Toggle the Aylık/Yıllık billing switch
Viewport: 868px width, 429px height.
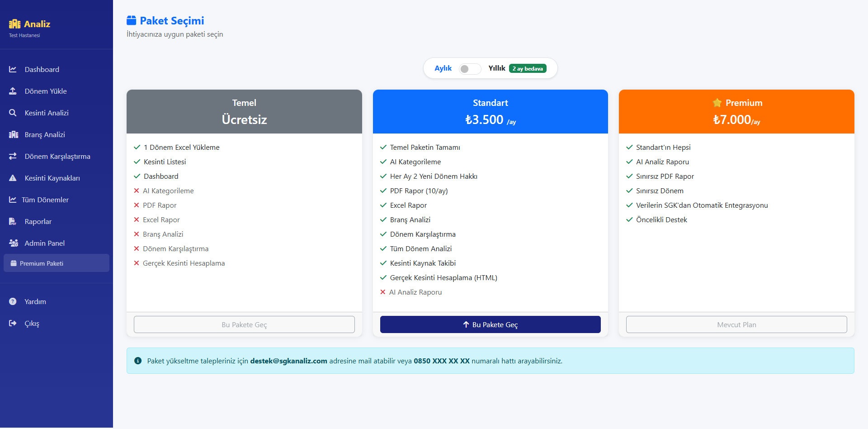click(470, 69)
